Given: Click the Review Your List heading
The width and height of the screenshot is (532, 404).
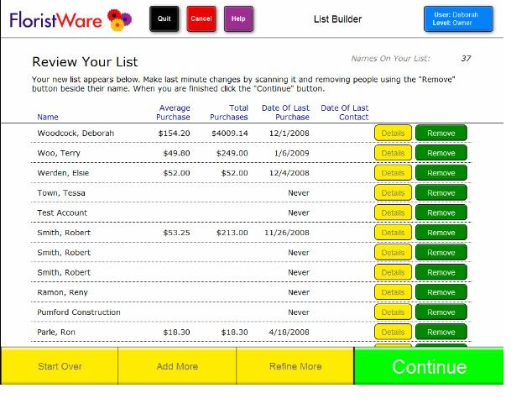Looking at the screenshot, I should tap(85, 62).
